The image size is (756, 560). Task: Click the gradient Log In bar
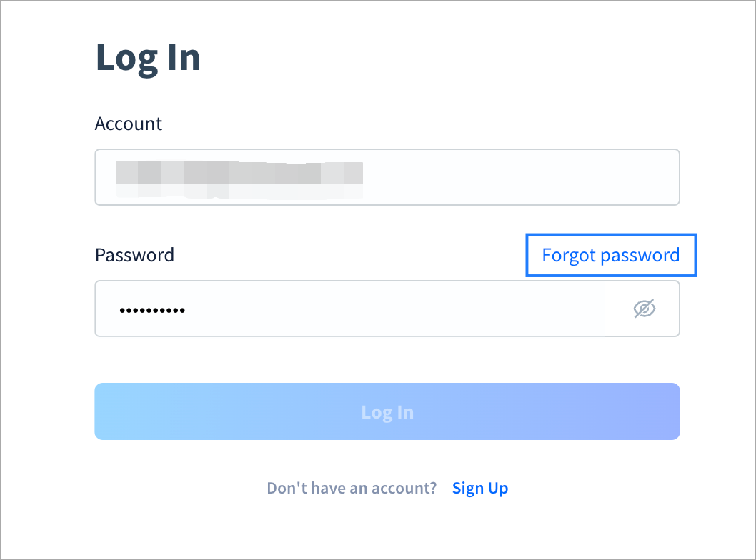tap(387, 411)
